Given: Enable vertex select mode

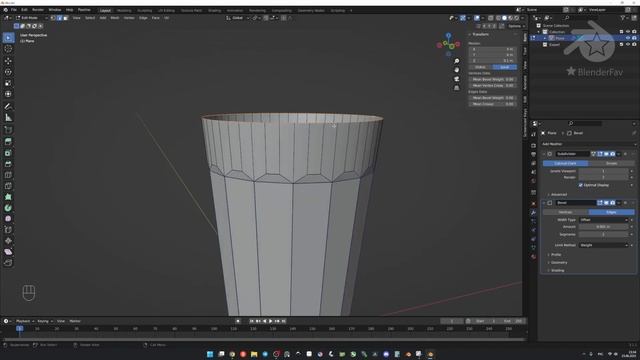Looking at the screenshot, I should tap(53, 18).
